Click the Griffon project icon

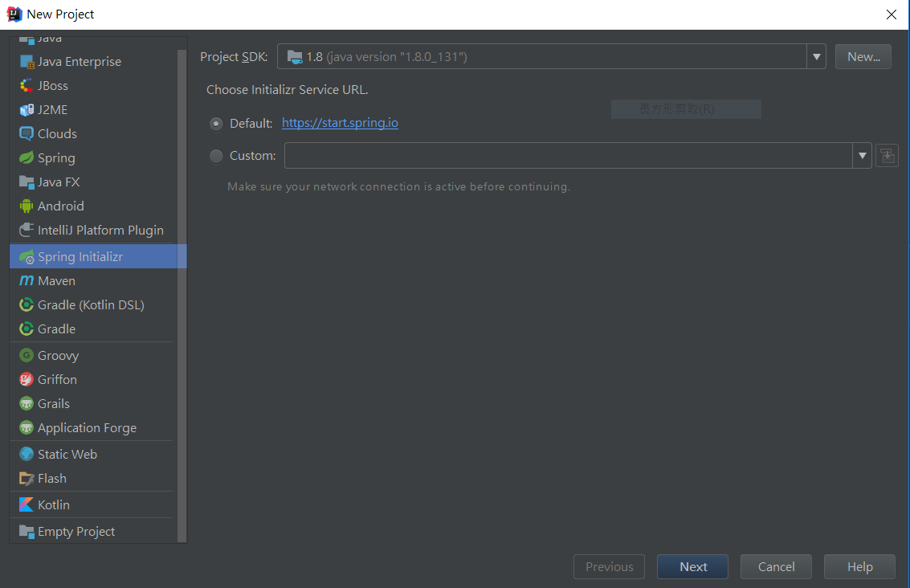coord(27,380)
